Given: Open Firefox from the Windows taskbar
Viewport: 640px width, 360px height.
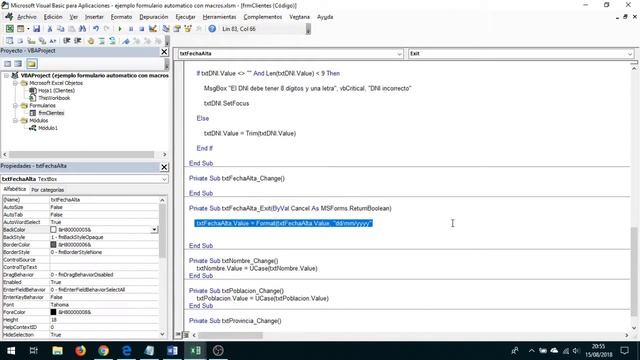Looking at the screenshot, I should pyautogui.click(x=80, y=351).
